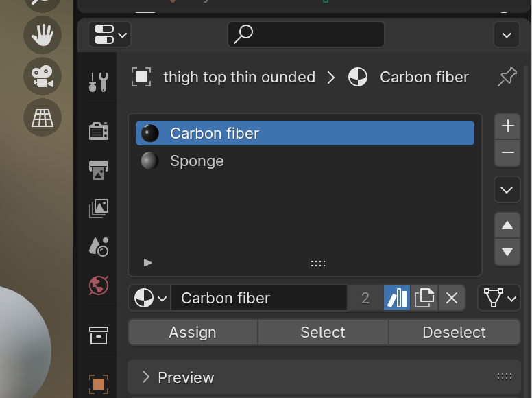Unlink the Carbon fiber material
This screenshot has height=398, width=532.
tap(452, 298)
